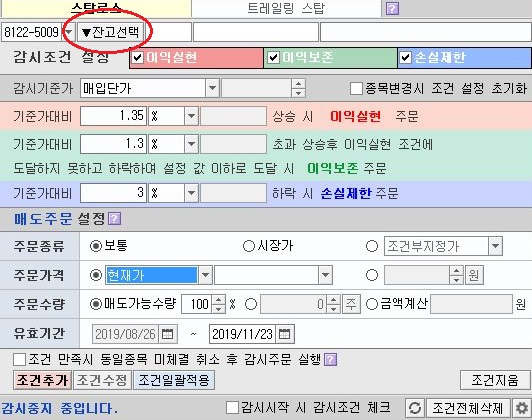Click the 조건지움 button
This screenshot has width=532, height=420.
(x=495, y=380)
